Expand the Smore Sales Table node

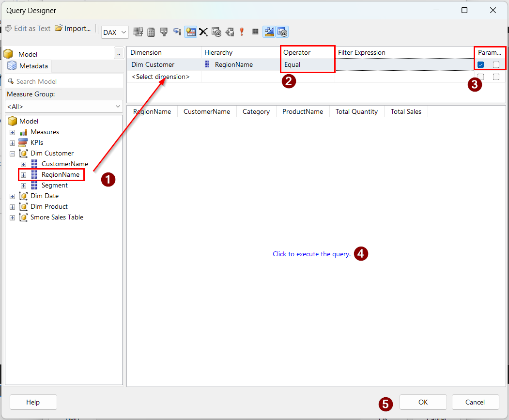tap(12, 218)
